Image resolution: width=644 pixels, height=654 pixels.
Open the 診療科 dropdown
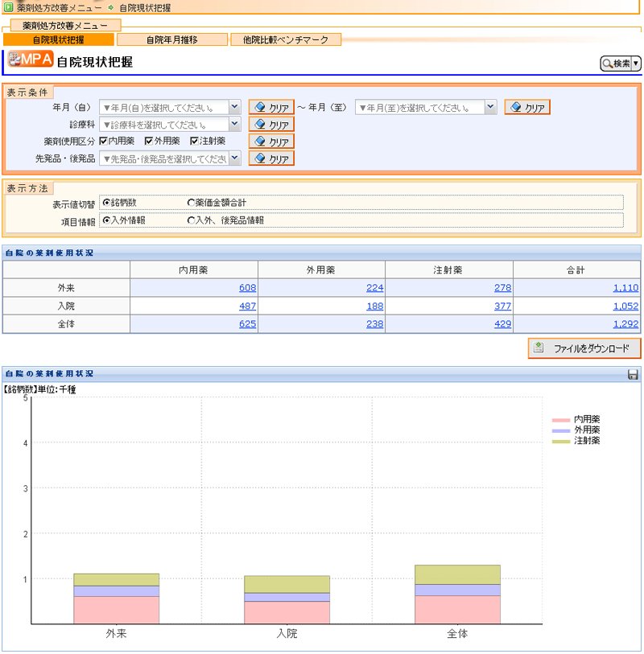234,124
